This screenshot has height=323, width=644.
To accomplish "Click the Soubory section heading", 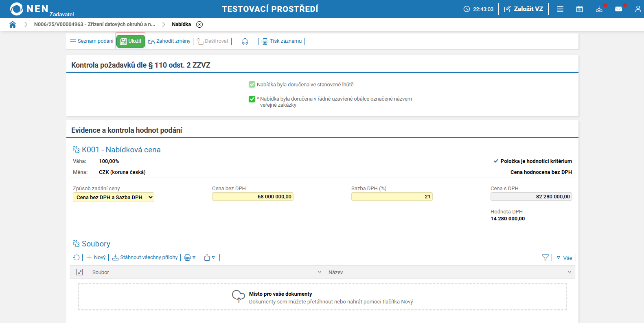I will click(96, 244).
